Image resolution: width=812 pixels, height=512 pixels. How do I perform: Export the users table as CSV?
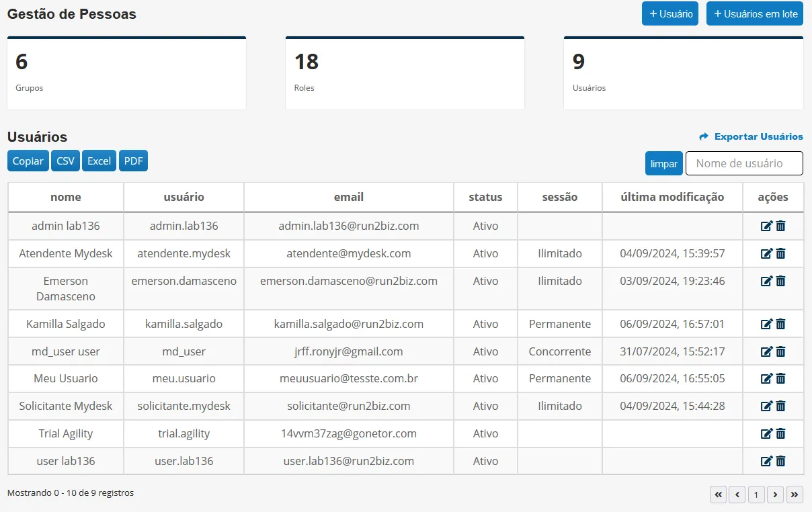tap(65, 161)
